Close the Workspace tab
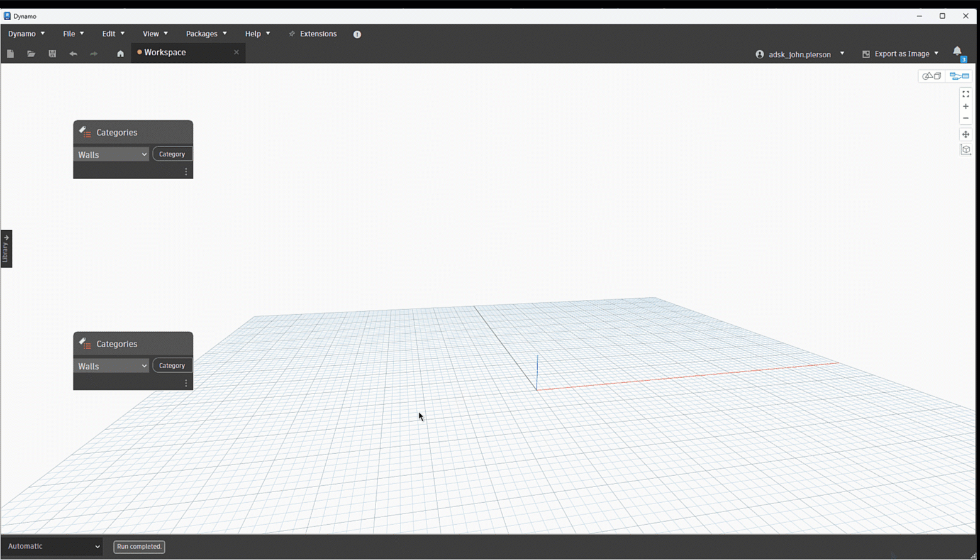 point(237,52)
